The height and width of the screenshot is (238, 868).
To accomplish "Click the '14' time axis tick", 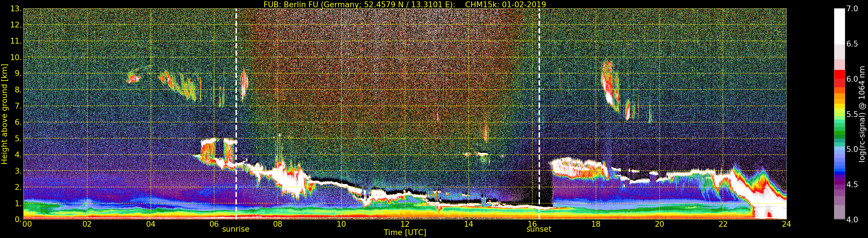I will click(468, 224).
